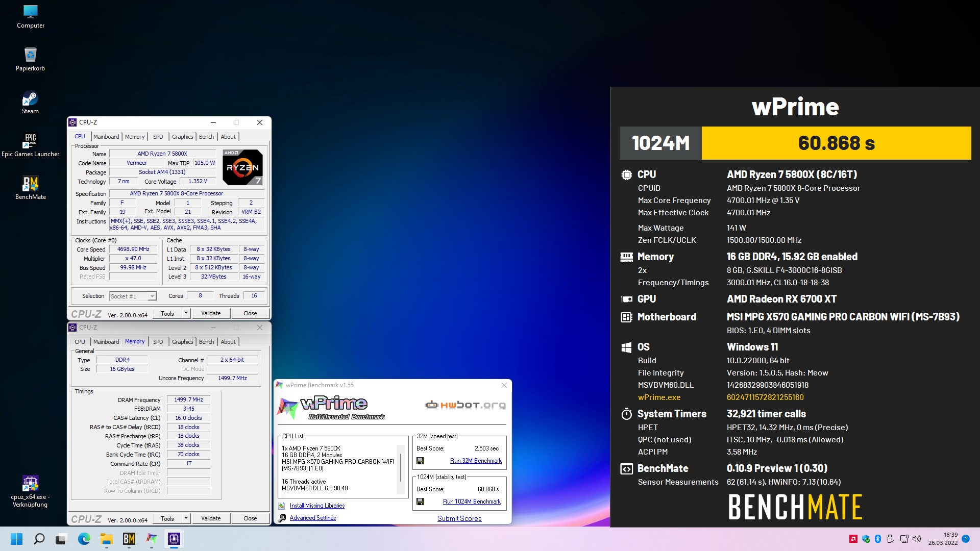This screenshot has height=551, width=980.
Task: Open Socket #1 selection dropdown
Action: 133,296
